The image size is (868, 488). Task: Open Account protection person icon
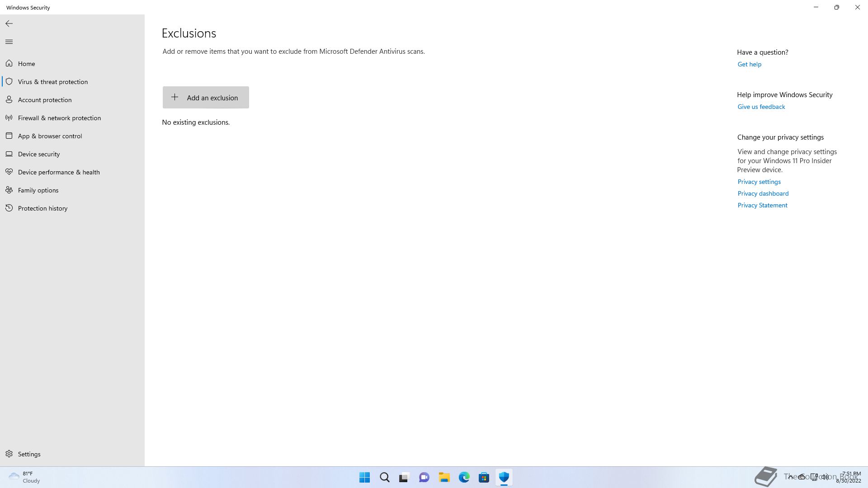[x=9, y=99]
